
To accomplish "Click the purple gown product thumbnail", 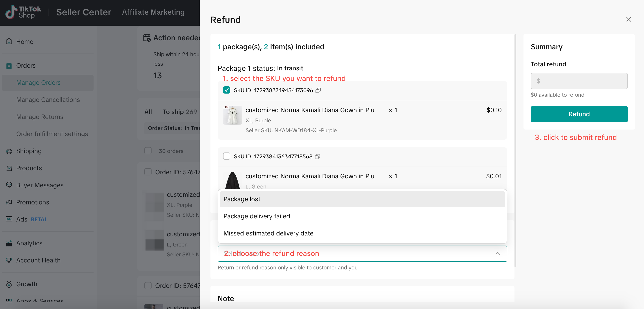I will tap(232, 115).
